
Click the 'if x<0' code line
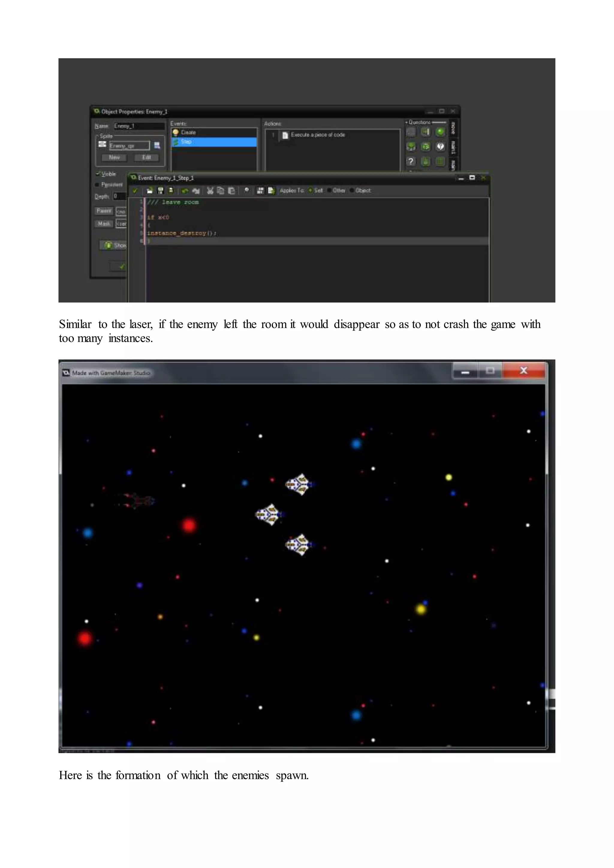[x=158, y=218]
